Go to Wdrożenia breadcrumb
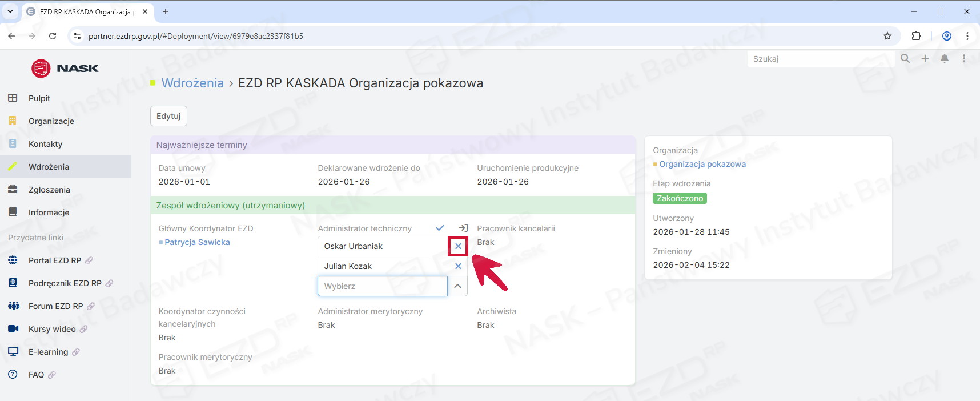980x401 pixels. point(192,83)
